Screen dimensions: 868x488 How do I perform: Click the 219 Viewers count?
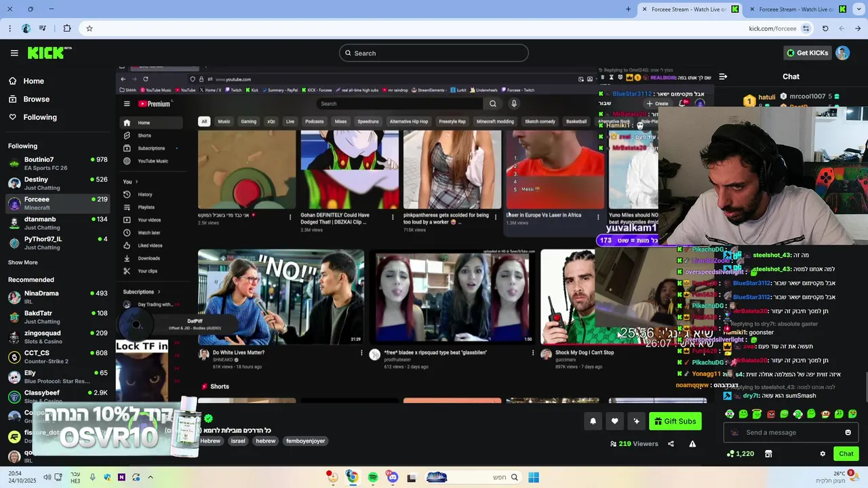click(x=634, y=444)
